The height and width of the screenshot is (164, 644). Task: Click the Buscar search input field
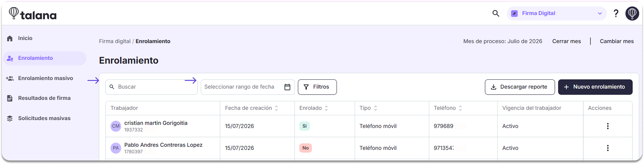coord(151,87)
